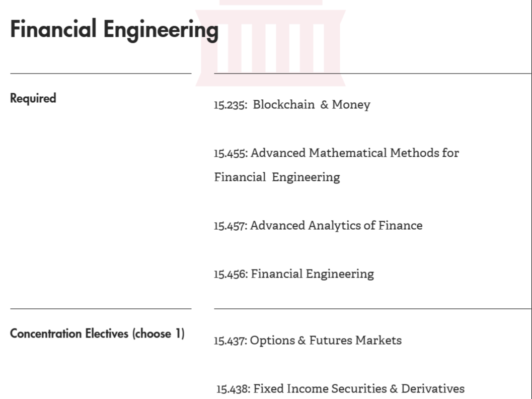Select the 15.456 Financial Engineering course entry
Viewport: 532px width, 399px height.
[294, 274]
